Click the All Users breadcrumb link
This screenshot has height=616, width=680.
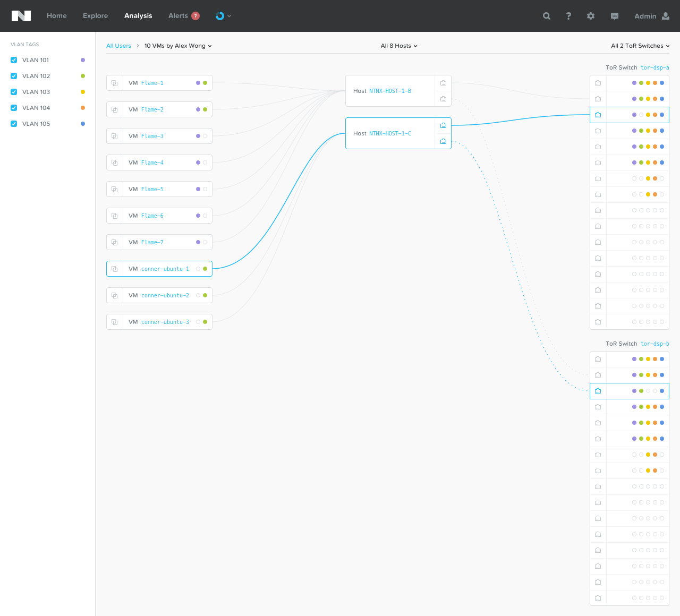coord(118,46)
